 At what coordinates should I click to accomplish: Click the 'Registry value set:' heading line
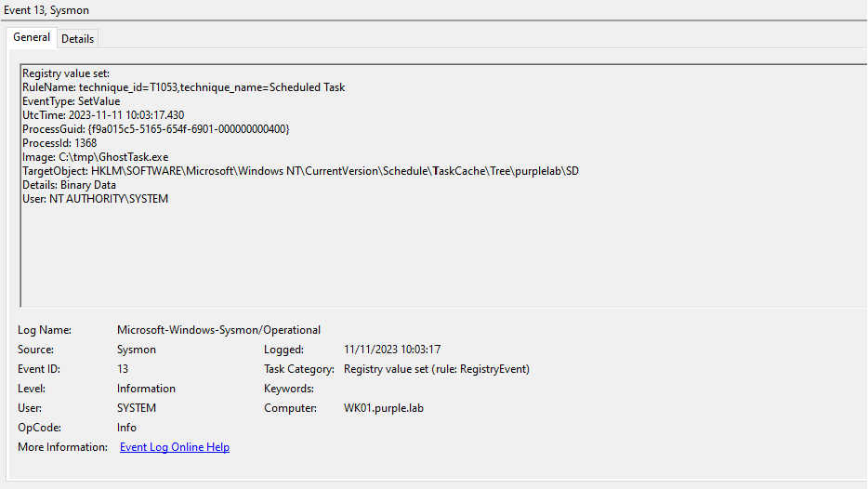[x=66, y=73]
